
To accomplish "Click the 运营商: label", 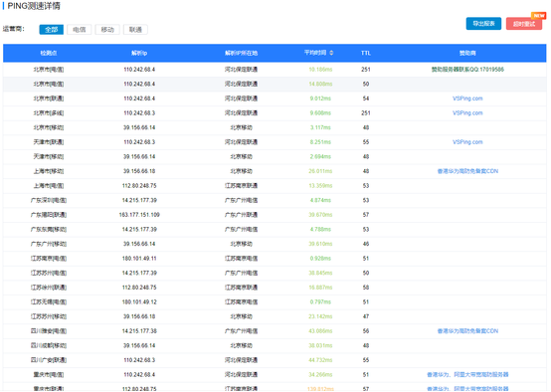I will pyautogui.click(x=14, y=29).
